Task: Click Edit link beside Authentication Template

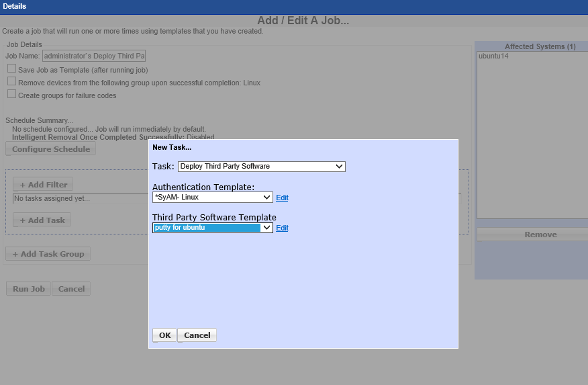Action: (x=282, y=198)
